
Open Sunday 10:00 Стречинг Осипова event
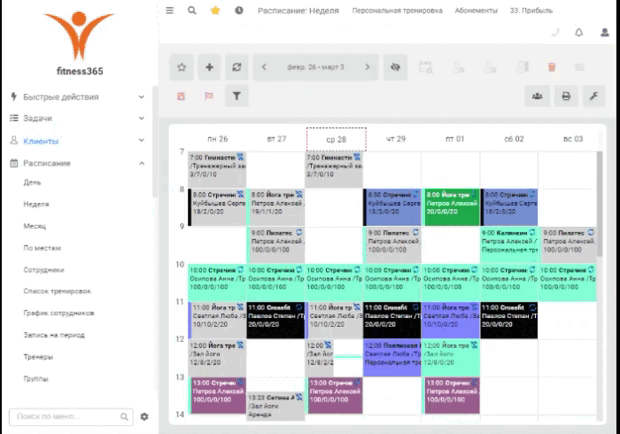[568, 283]
